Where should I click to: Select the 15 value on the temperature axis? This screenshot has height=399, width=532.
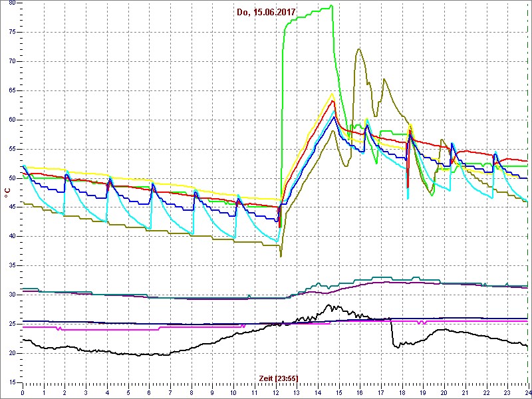pos(11,382)
